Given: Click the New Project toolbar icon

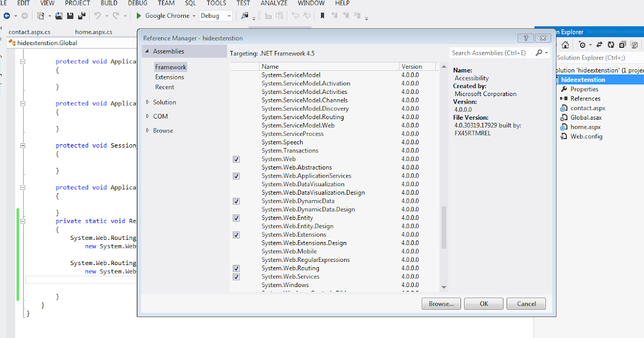Looking at the screenshot, I should coord(41,16).
